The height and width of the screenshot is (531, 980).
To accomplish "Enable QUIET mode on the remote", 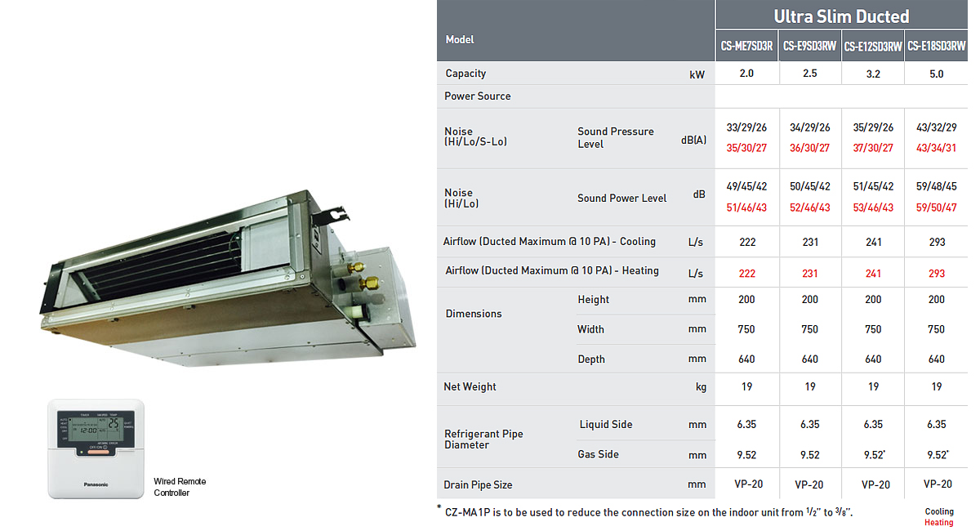I will coord(127,423).
